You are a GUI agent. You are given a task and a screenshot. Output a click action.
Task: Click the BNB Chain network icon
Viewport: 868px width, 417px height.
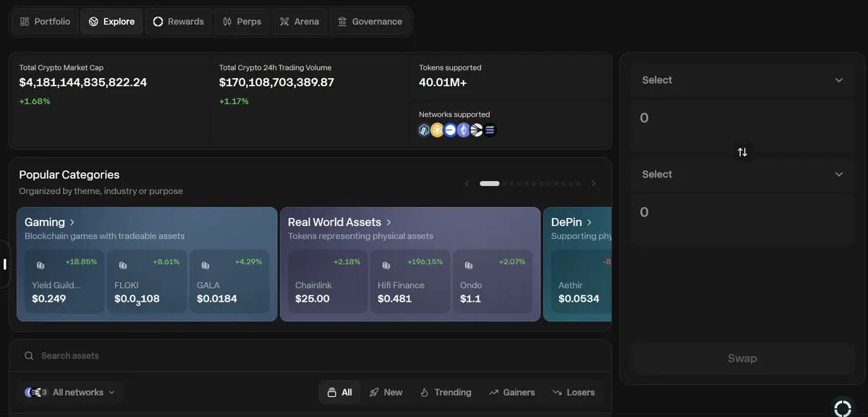point(437,130)
